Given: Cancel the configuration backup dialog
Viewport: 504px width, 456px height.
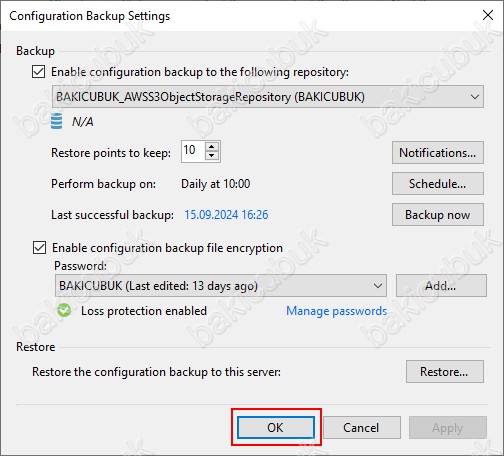Looking at the screenshot, I should click(x=362, y=427).
